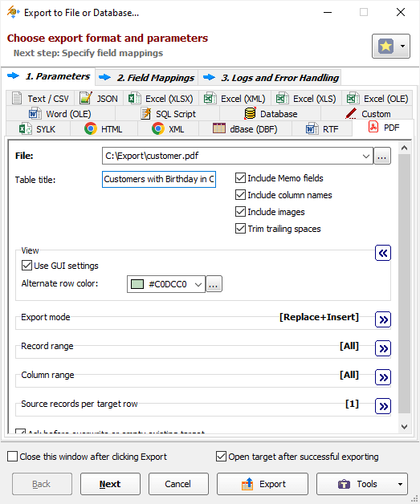Screen dimensions: 420x504
Task: Expand the Column range section
Action: pos(383,377)
